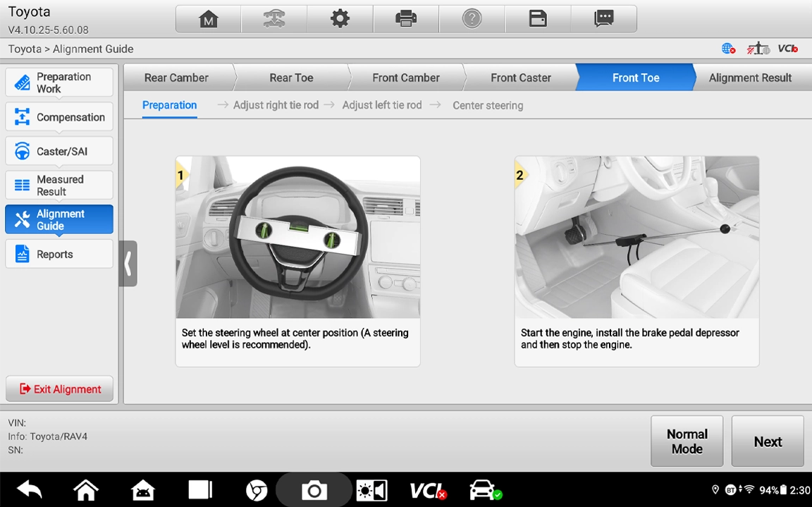The width and height of the screenshot is (812, 507).
Task: Exit Alignment from the sidebar
Action: pyautogui.click(x=60, y=389)
